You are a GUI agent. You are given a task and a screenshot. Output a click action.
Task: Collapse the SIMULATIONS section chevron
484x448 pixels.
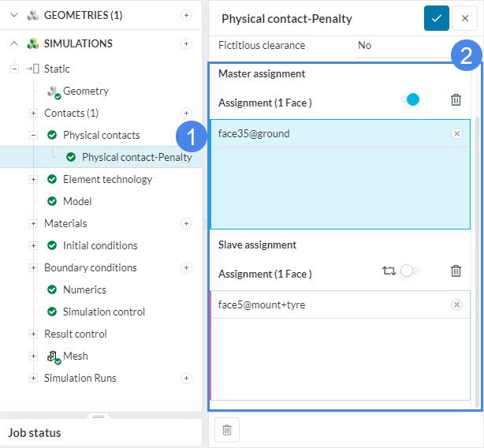tap(14, 43)
